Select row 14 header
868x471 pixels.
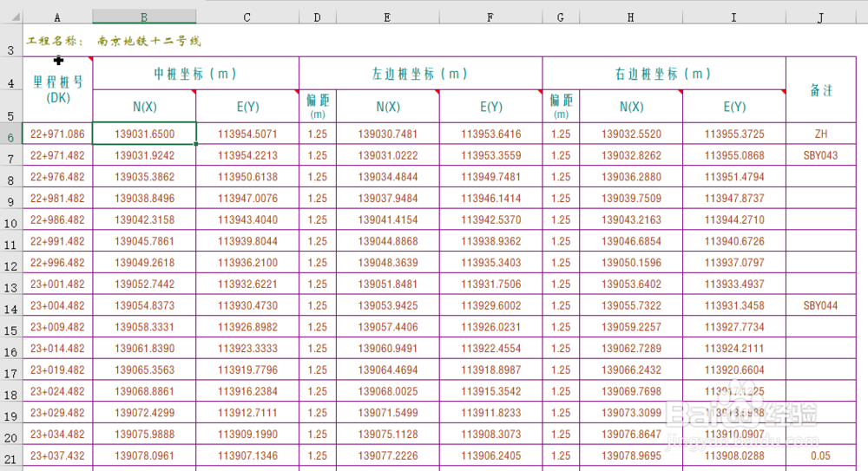pyautogui.click(x=11, y=305)
